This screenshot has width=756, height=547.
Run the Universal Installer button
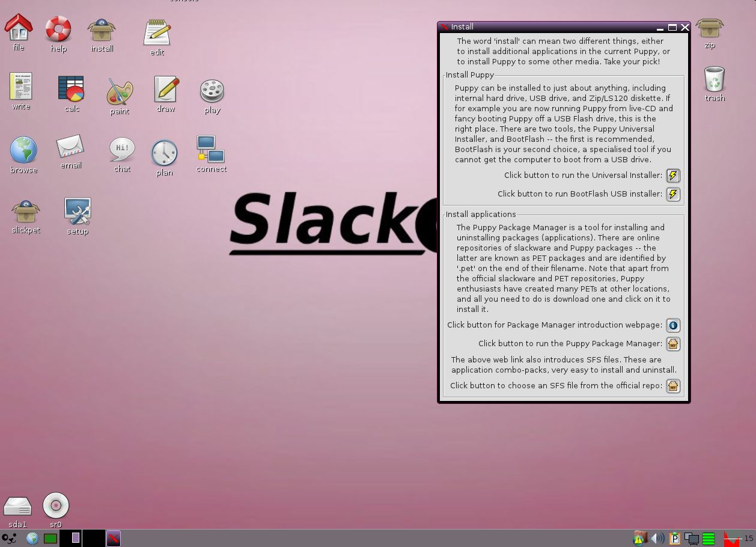click(x=673, y=176)
